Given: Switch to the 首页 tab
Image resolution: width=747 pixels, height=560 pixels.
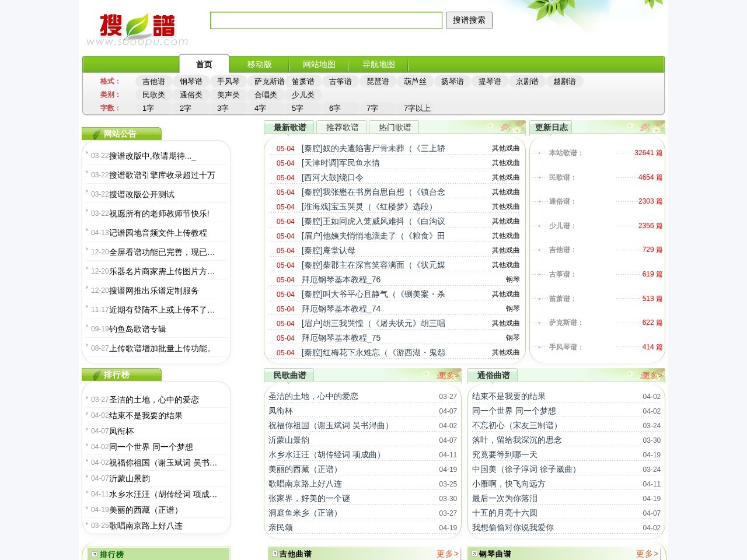Looking at the screenshot, I should click(x=204, y=64).
